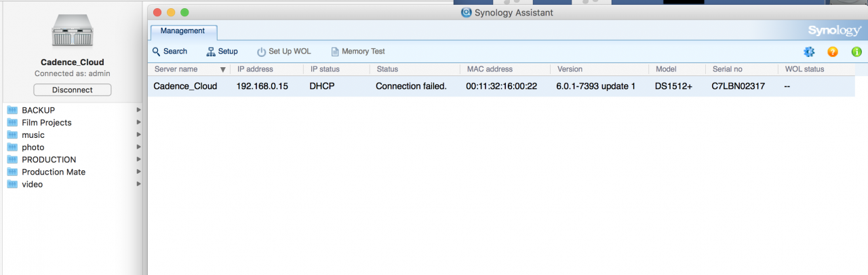Image resolution: width=868 pixels, height=275 pixels.
Task: Open the blue gear settings icon
Action: tap(808, 52)
